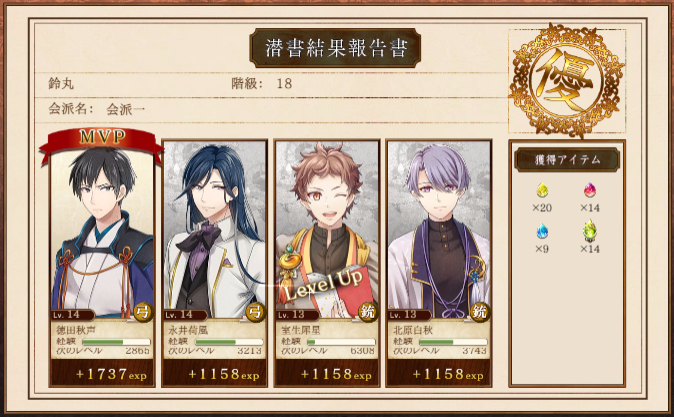Click the bow weapon icon on 徳田秋声

pyautogui.click(x=143, y=312)
